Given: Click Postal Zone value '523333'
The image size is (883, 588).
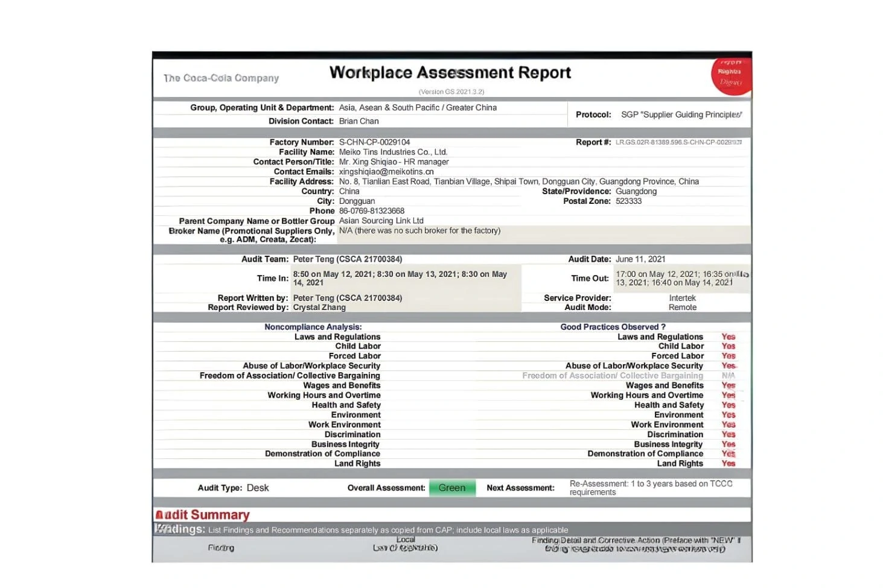Looking at the screenshot, I should tap(629, 201).
